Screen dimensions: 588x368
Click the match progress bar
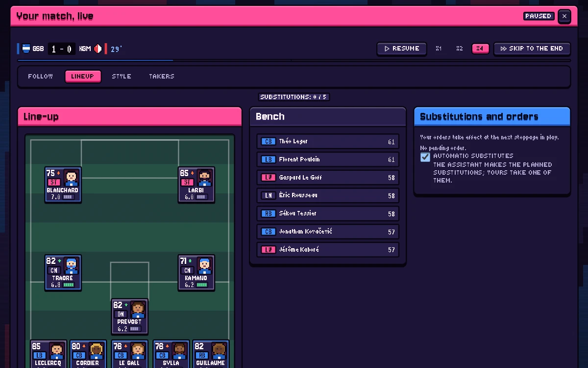294,60
